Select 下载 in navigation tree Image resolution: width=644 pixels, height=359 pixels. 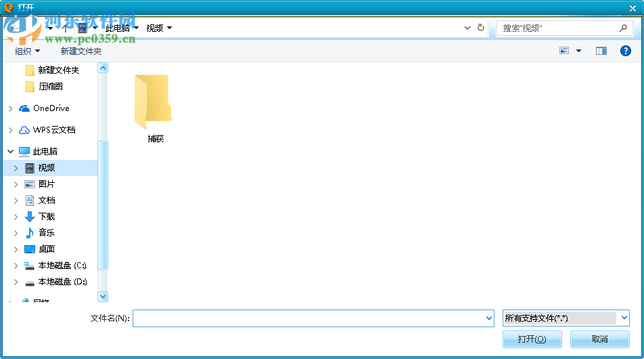47,216
